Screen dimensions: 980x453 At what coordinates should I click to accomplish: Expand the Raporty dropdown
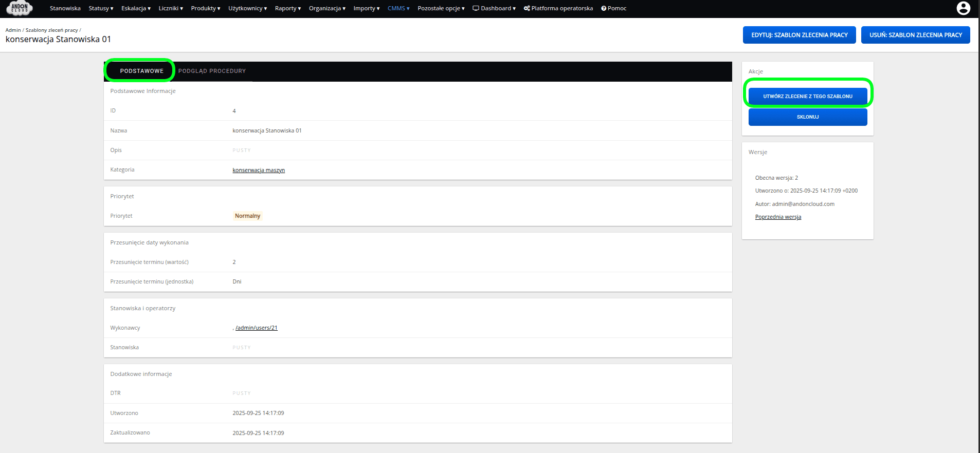click(287, 8)
